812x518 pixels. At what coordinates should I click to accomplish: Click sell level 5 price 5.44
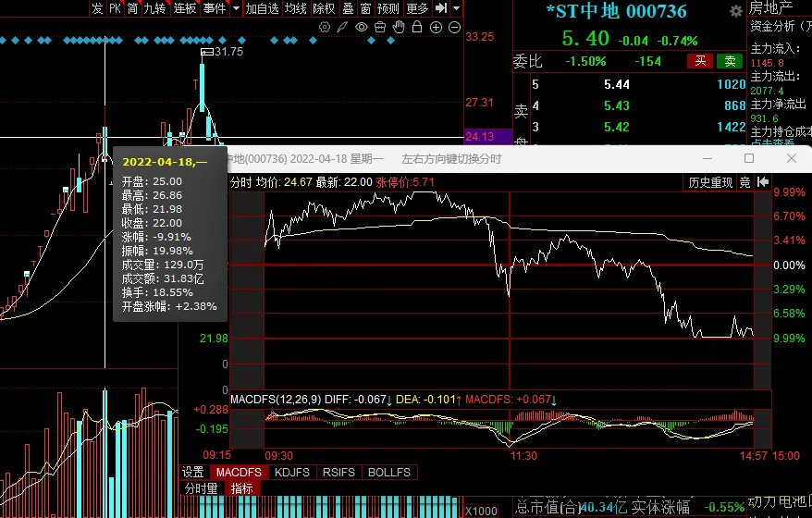coord(617,84)
